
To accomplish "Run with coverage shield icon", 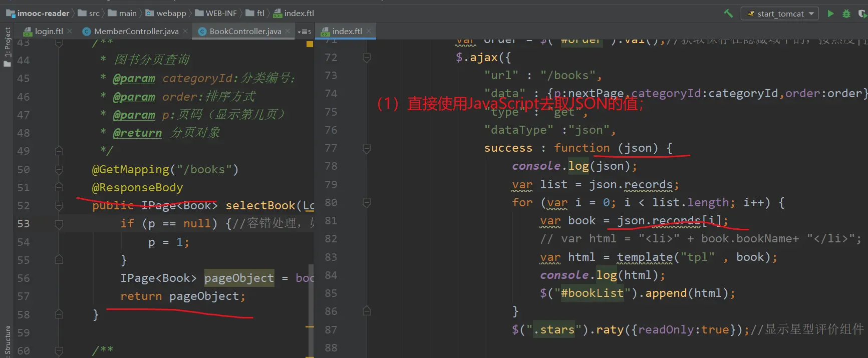I will (862, 14).
